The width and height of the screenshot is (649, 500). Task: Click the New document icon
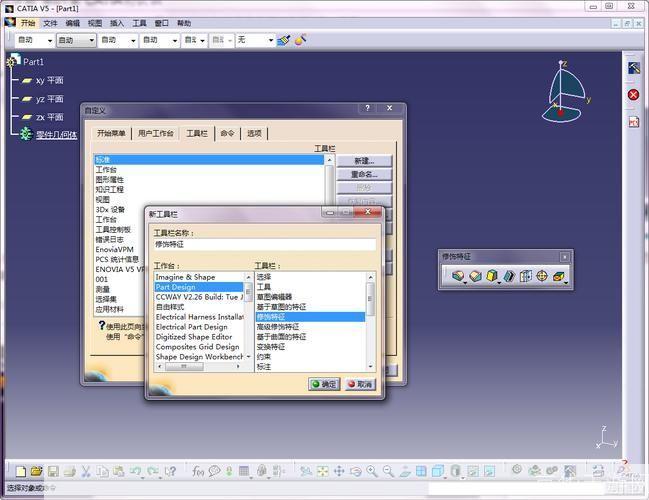[x=21, y=471]
